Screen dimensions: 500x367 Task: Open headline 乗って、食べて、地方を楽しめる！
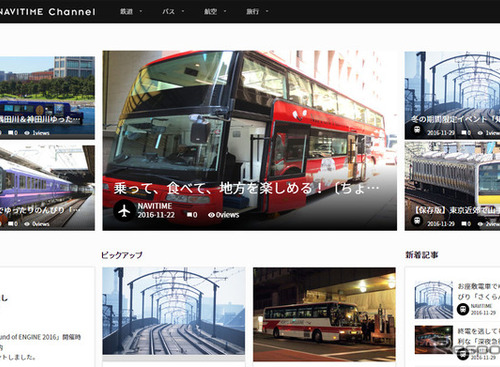pyautogui.click(x=246, y=188)
